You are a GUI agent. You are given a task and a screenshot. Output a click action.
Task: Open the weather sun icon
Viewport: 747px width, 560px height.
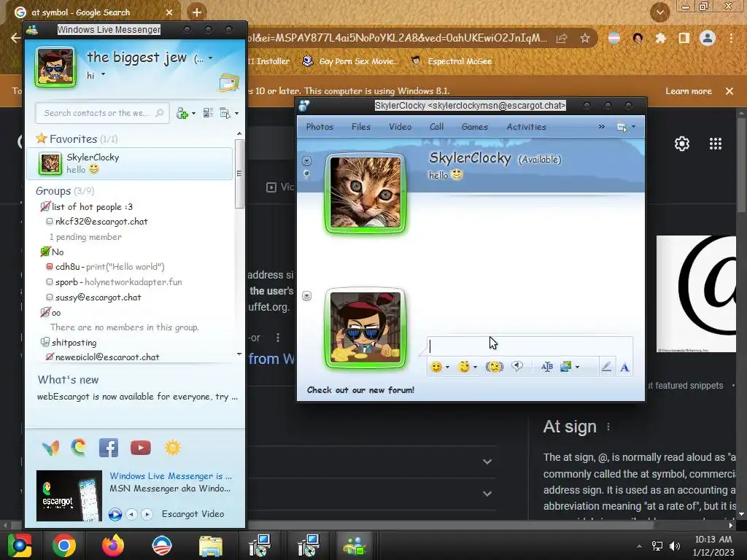coord(172,448)
